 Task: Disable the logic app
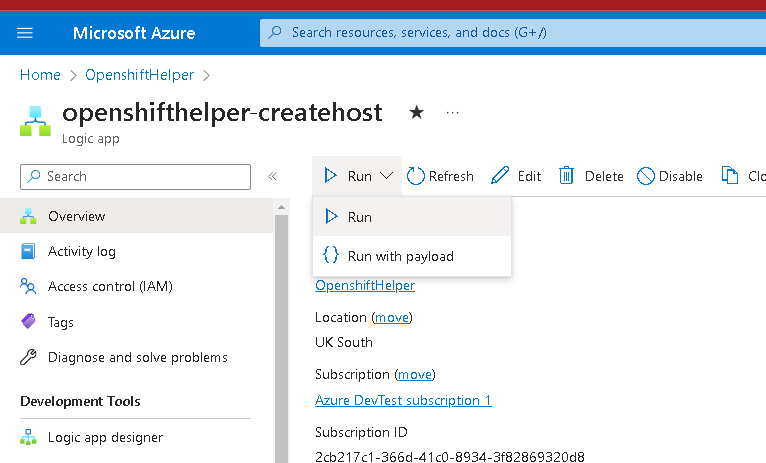[670, 176]
